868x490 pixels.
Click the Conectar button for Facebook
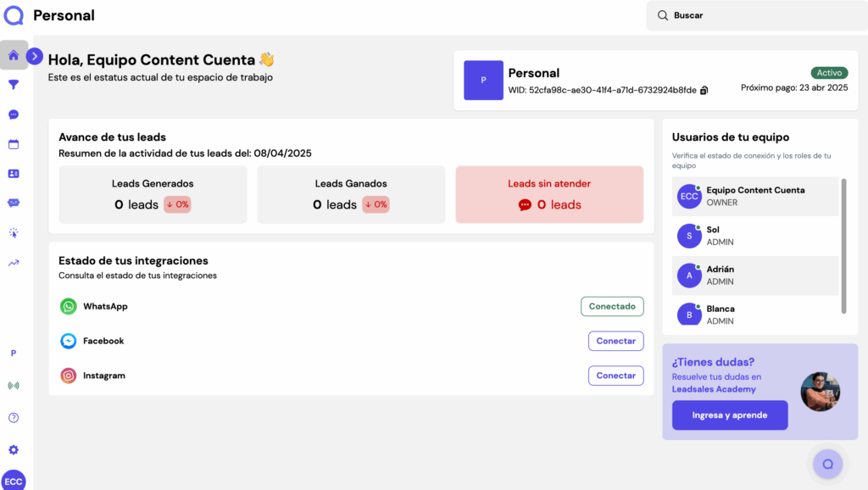(x=615, y=341)
